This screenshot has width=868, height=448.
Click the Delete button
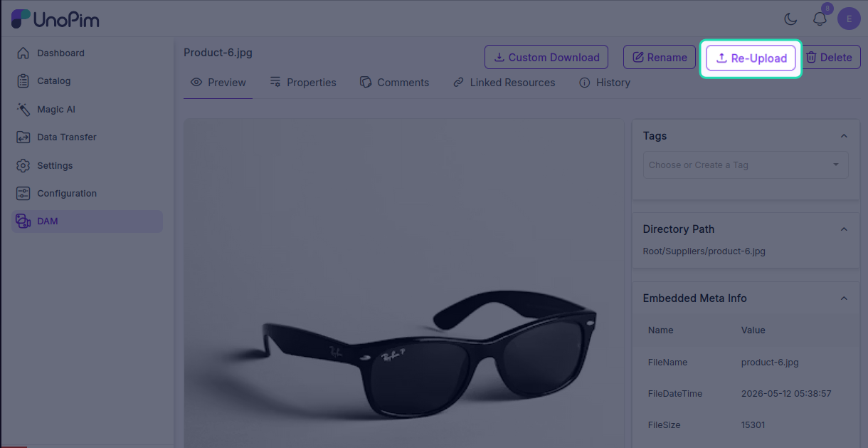(x=829, y=58)
